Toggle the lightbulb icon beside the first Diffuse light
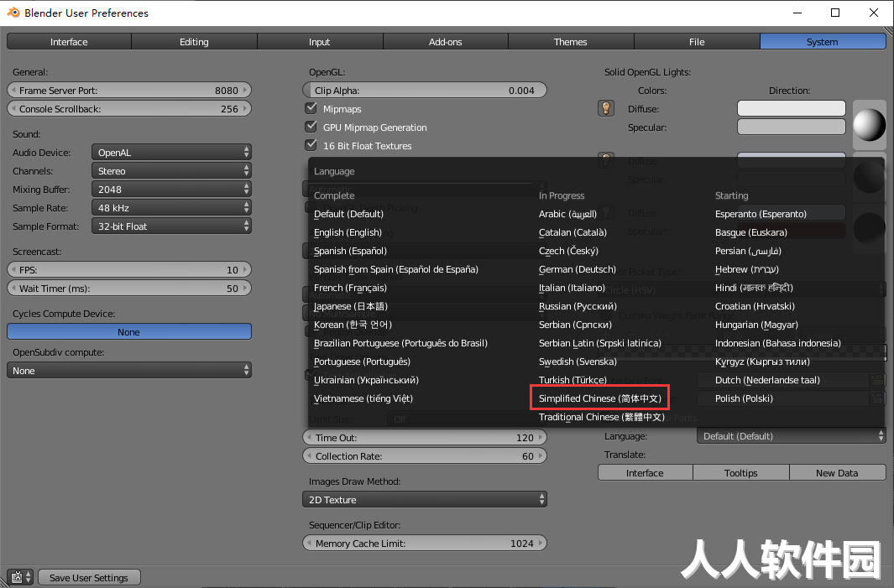Image resolution: width=894 pixels, height=588 pixels. [x=605, y=108]
